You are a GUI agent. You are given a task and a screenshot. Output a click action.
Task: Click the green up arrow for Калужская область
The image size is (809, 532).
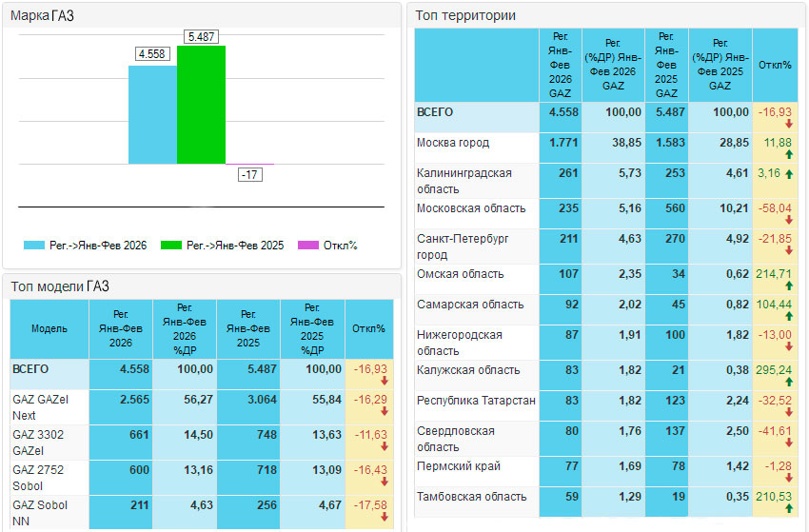[x=789, y=382]
